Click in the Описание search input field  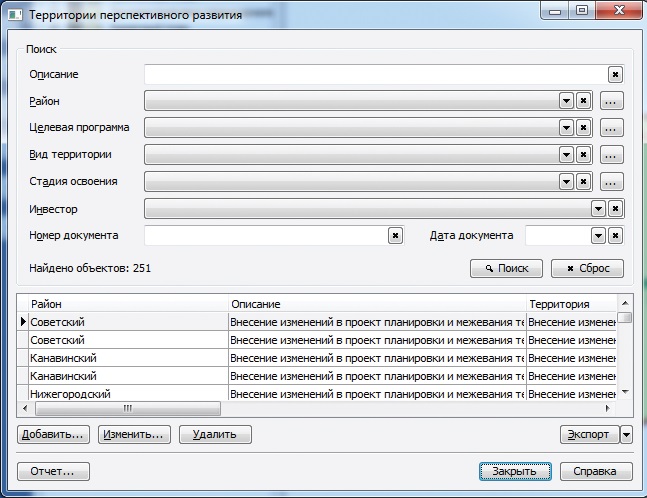375,75
